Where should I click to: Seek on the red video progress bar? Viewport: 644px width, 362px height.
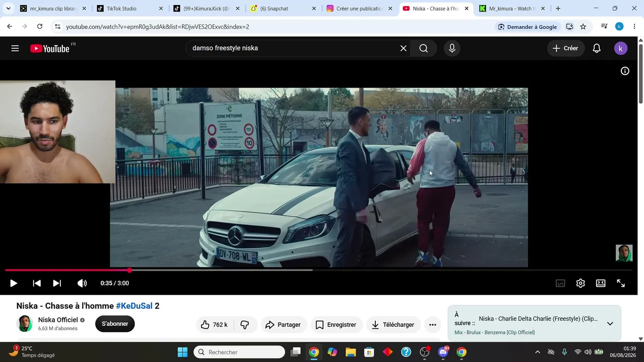(319, 270)
